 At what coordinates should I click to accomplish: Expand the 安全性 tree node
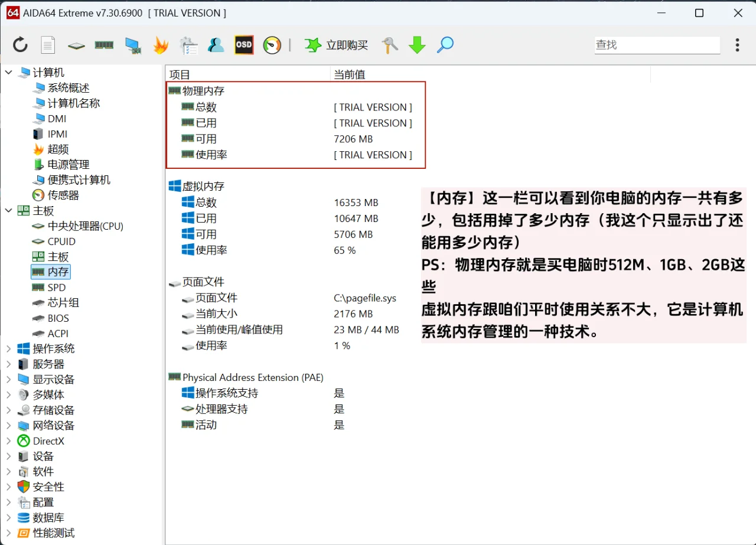click(9, 487)
